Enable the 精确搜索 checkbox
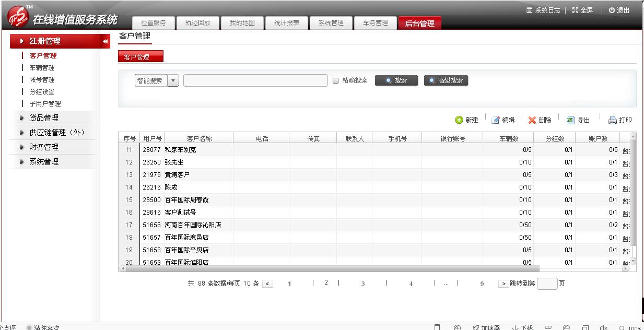The width and height of the screenshot is (644, 330). pyautogui.click(x=336, y=81)
